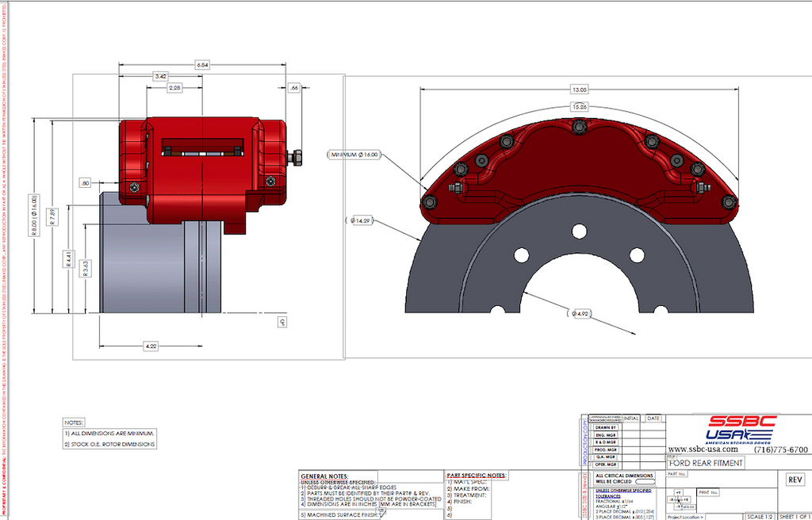Select note '2) STOCK O.E. ROTOR DIMENSIONS'
The width and height of the screenshot is (812, 520).
109,444
